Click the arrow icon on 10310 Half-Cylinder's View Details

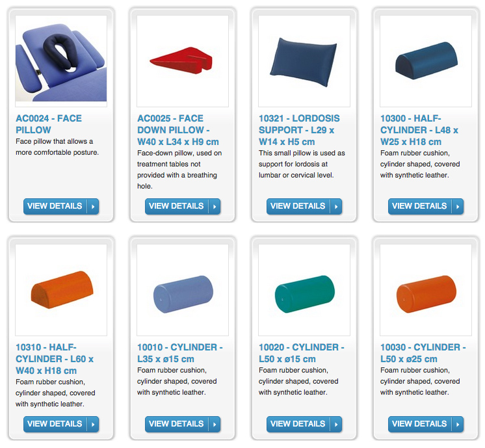coord(93,424)
